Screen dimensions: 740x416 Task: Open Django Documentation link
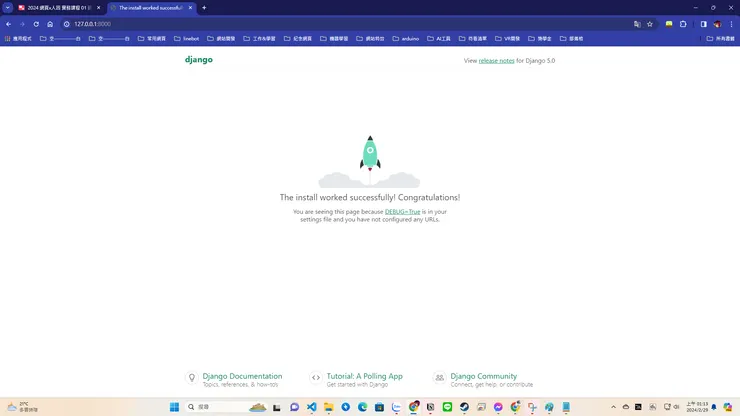242,376
